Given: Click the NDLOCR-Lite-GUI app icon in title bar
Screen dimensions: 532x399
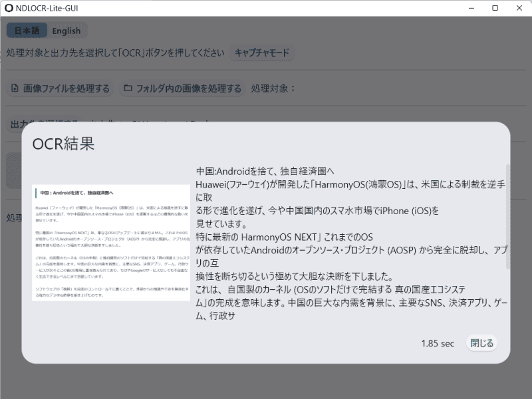Looking at the screenshot, I should point(8,8).
